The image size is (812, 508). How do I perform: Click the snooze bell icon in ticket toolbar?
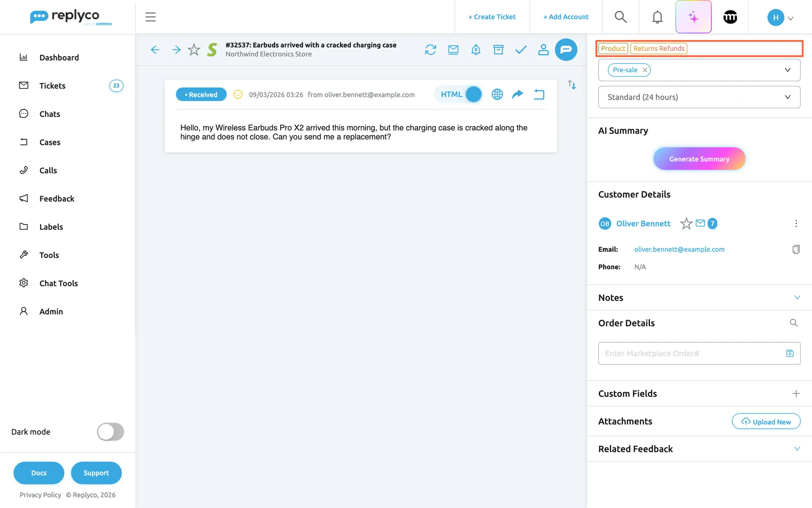pos(475,50)
